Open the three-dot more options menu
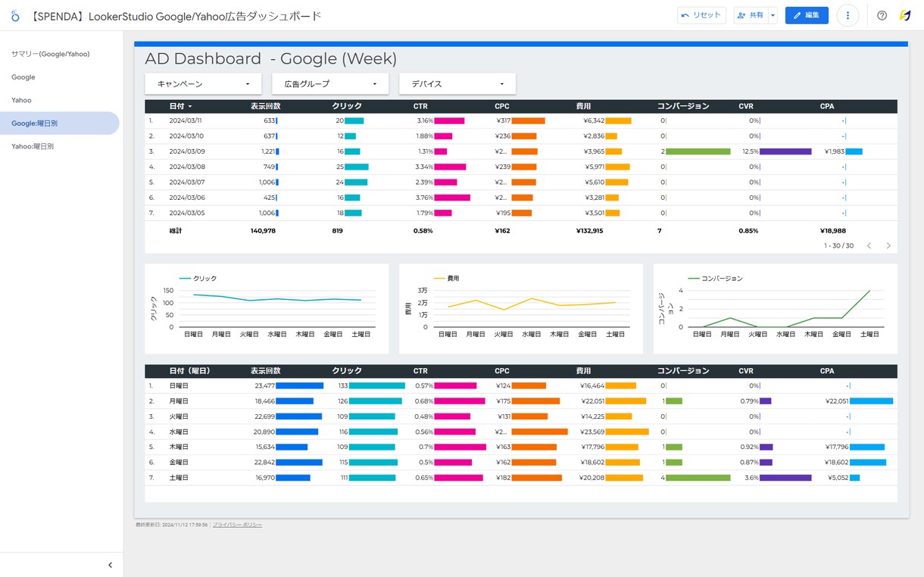Viewport: 924px width, 577px height. click(x=848, y=15)
